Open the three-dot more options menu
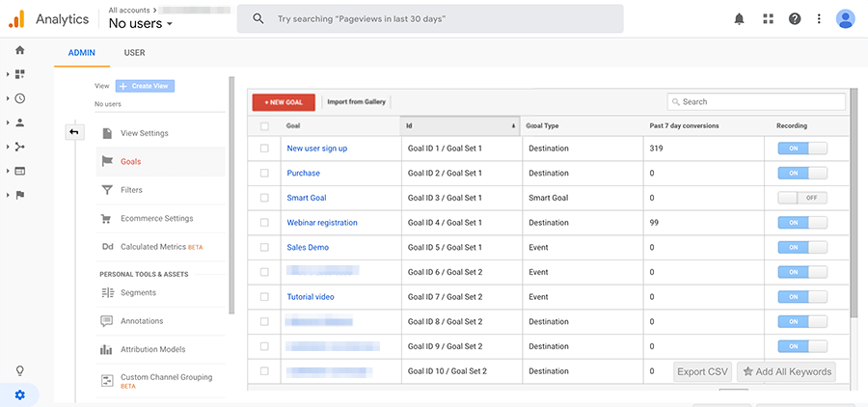The height and width of the screenshot is (407, 868). (820, 18)
